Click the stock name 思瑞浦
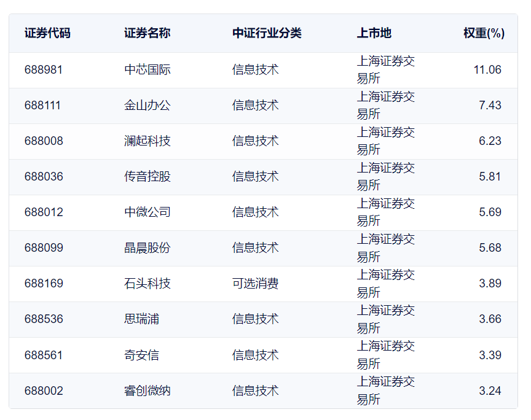Image resolution: width=531 pixels, height=420 pixels. pos(141,319)
